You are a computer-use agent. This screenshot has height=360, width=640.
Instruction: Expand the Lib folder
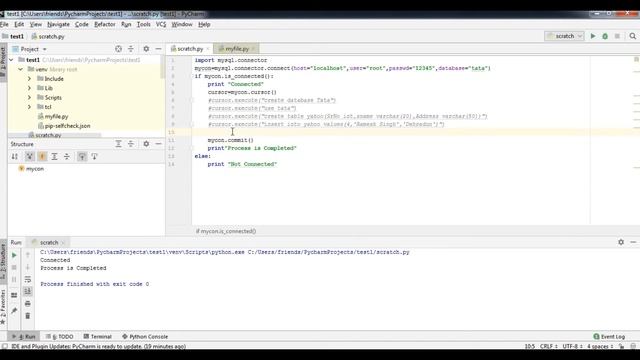point(29,88)
